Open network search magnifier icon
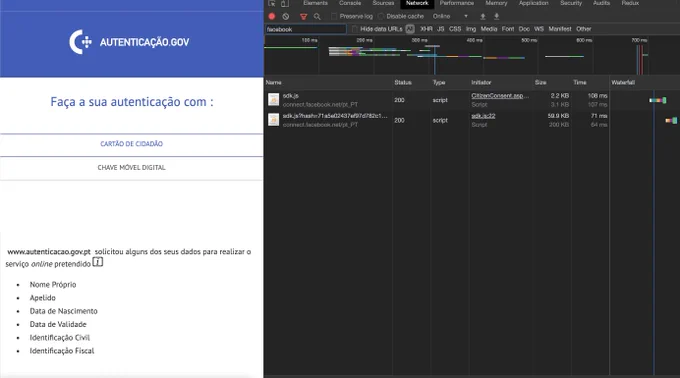 click(x=317, y=16)
